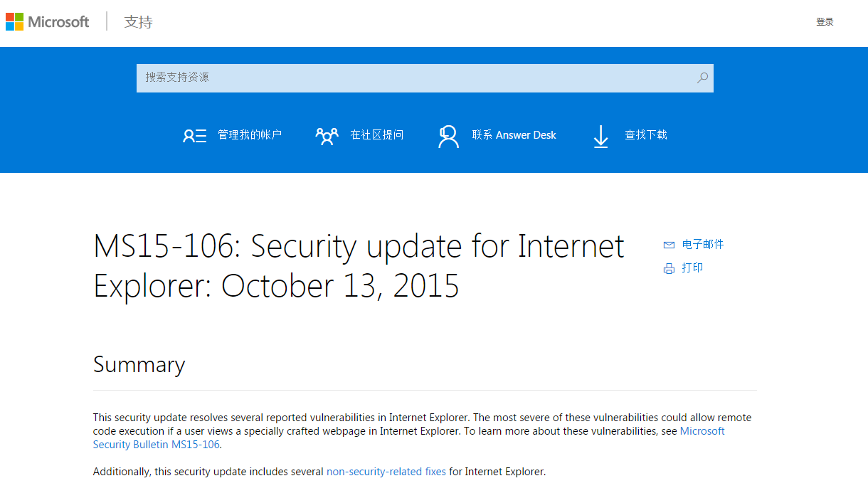Click the printer icon
The image size is (868, 498).
pyautogui.click(x=669, y=268)
